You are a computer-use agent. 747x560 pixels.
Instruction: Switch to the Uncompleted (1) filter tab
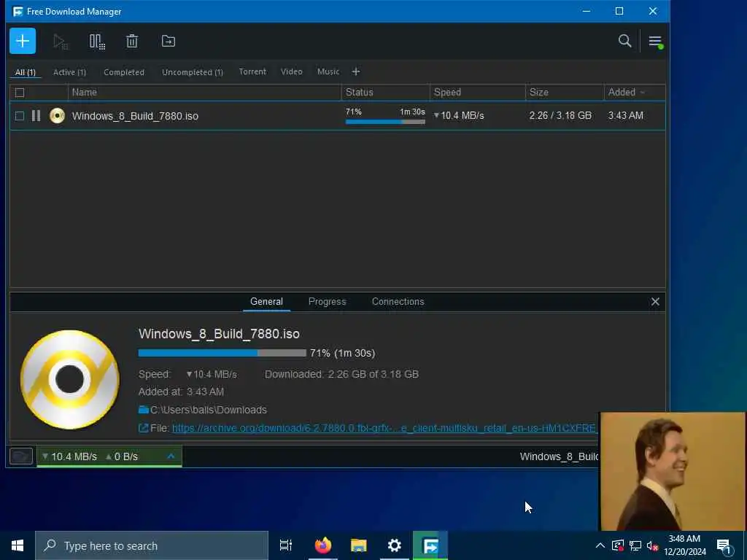(193, 72)
